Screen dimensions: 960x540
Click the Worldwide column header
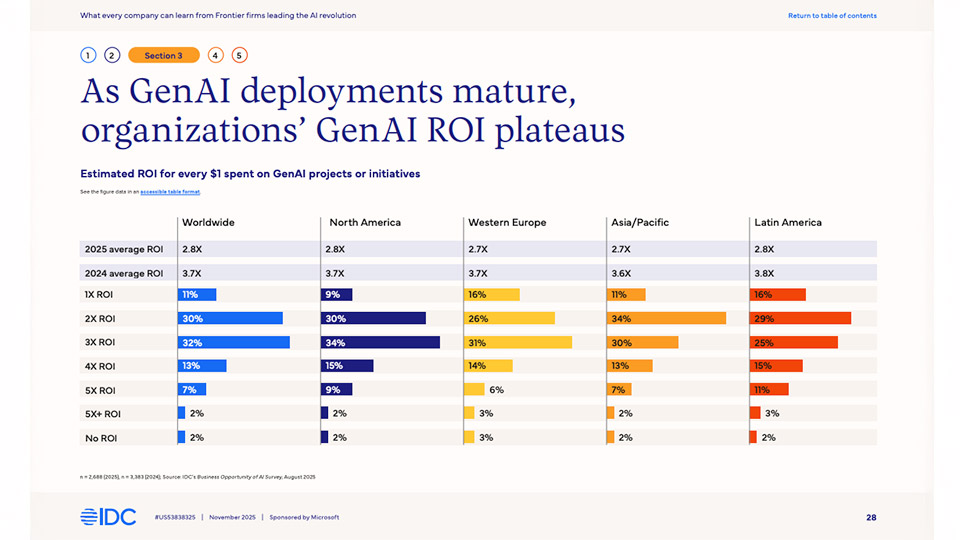point(208,222)
